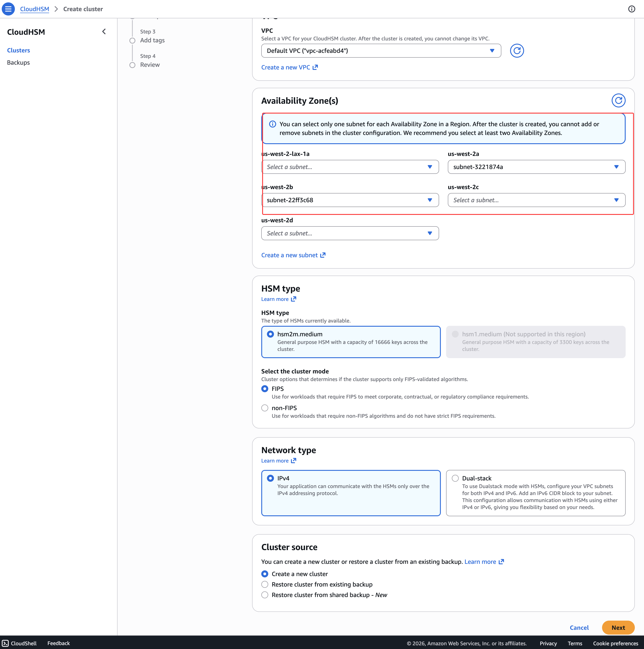Click the CloudHSM breadcrumb link
The image size is (644, 649).
pos(35,9)
